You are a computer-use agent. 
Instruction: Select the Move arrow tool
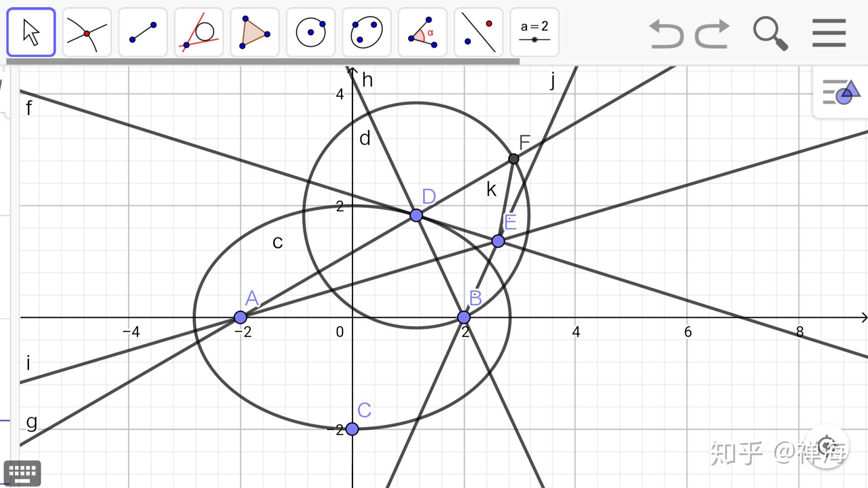(x=31, y=32)
